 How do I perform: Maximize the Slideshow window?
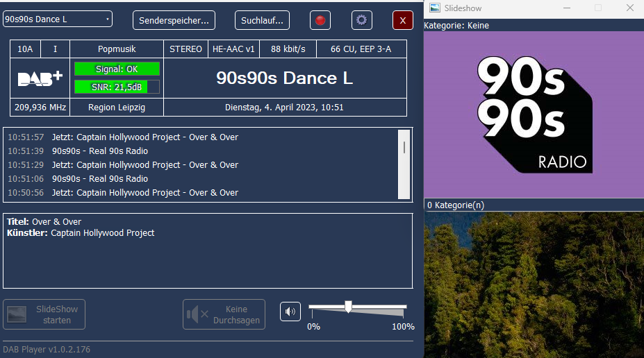tap(598, 8)
